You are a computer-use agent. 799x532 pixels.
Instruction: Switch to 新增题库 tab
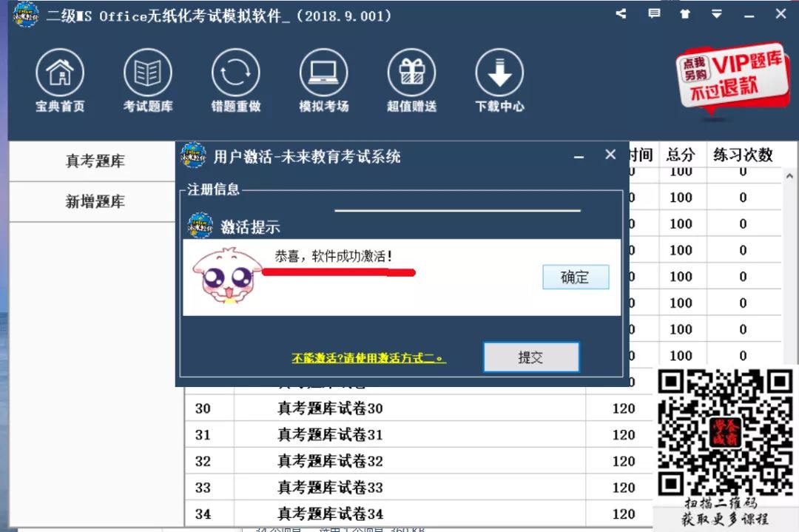[95, 202]
